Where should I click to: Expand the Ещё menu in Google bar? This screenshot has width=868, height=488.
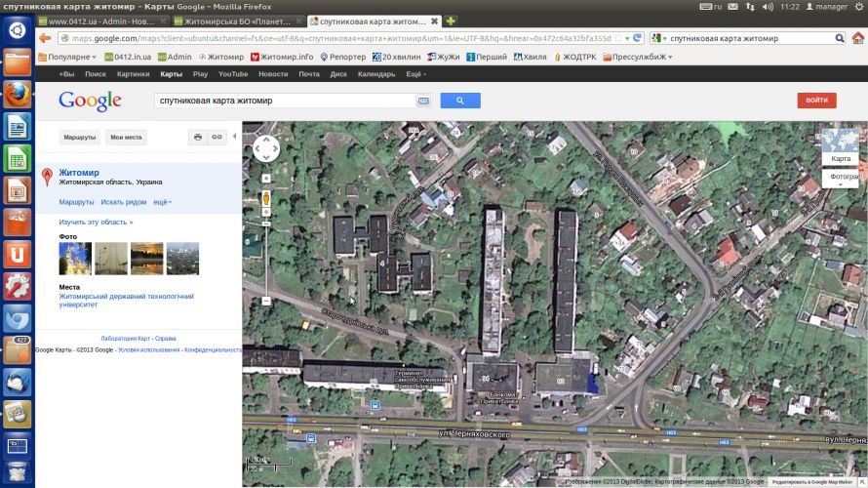point(415,73)
